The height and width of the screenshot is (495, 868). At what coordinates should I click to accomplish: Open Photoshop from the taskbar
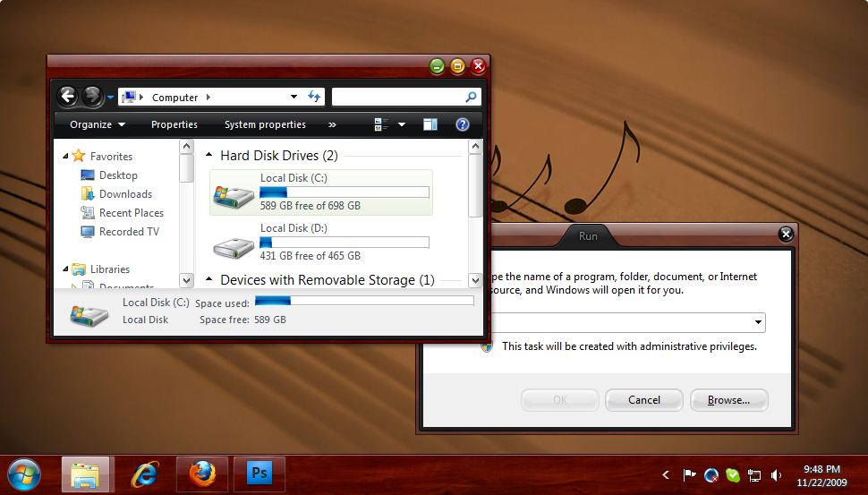coord(259,474)
